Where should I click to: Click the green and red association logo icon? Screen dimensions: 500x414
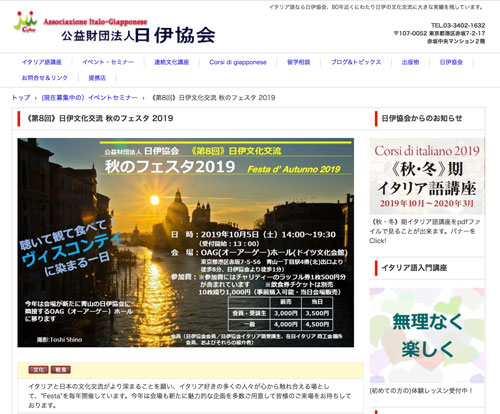25,22
